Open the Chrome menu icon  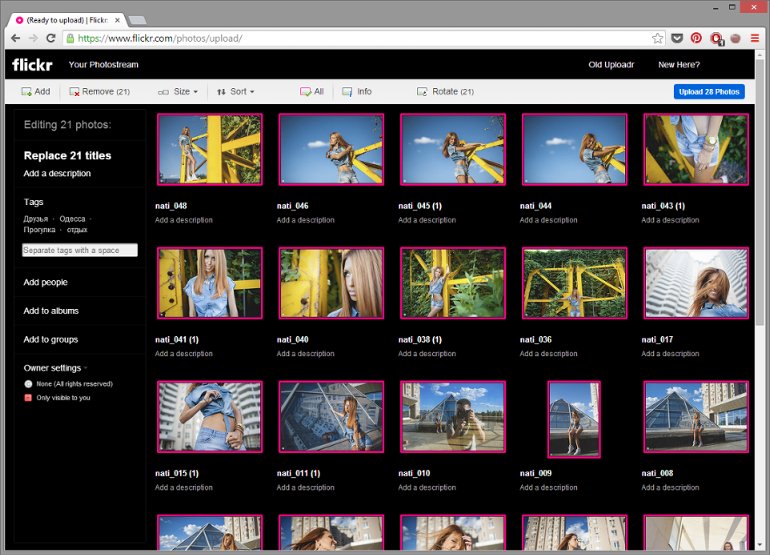(x=755, y=38)
